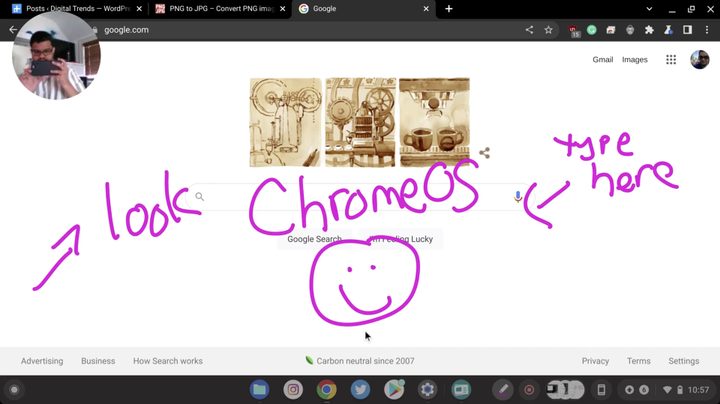
Task: Close the PNG to JPG tab
Action: [282, 9]
